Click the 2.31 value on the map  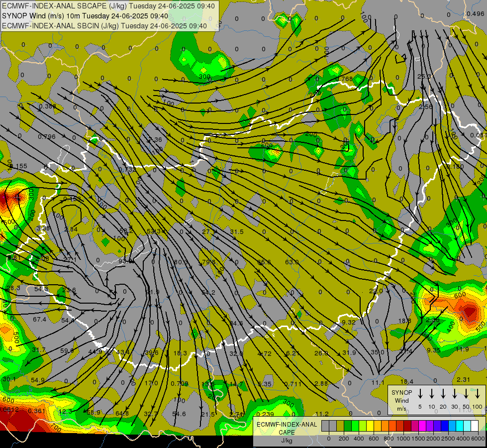pos(463,379)
